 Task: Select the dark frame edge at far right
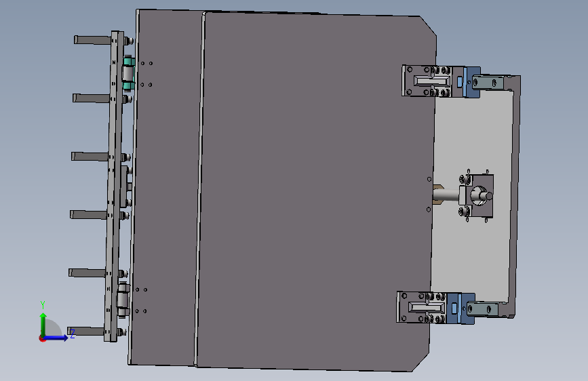click(x=516, y=195)
